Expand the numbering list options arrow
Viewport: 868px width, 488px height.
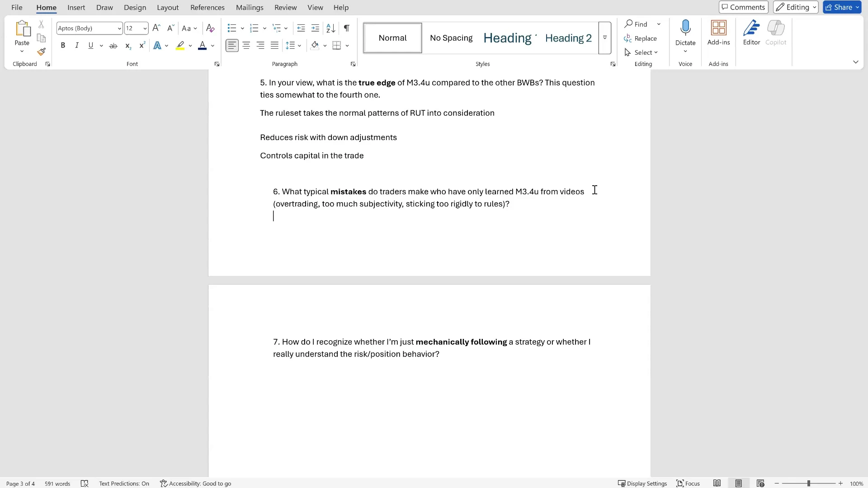point(264,28)
